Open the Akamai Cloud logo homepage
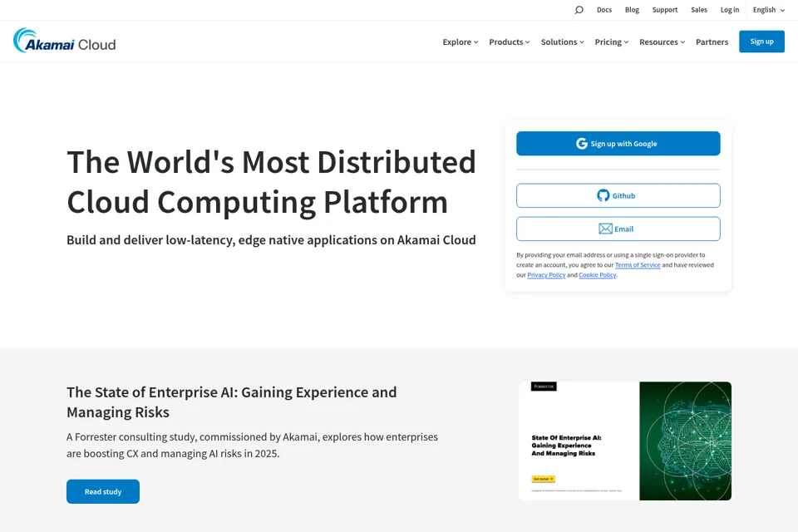This screenshot has height=532, width=798. (x=65, y=41)
